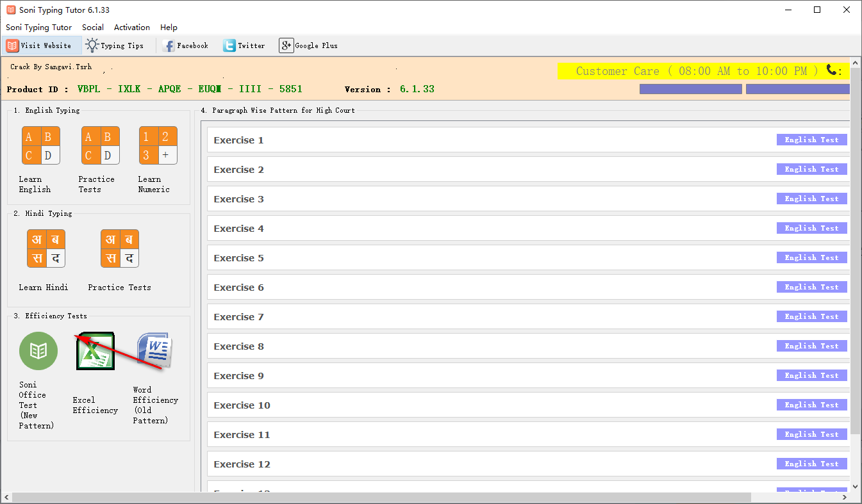
Task: Start English Test for Exercise 6
Action: tap(811, 287)
